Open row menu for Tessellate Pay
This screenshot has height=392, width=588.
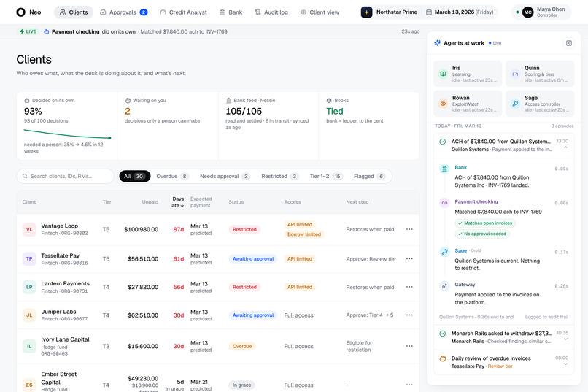[x=409, y=259]
